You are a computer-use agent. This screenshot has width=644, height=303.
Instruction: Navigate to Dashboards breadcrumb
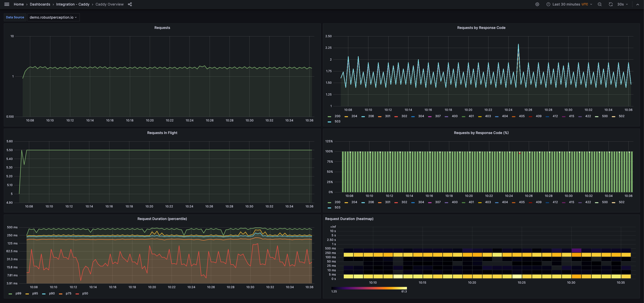click(40, 4)
